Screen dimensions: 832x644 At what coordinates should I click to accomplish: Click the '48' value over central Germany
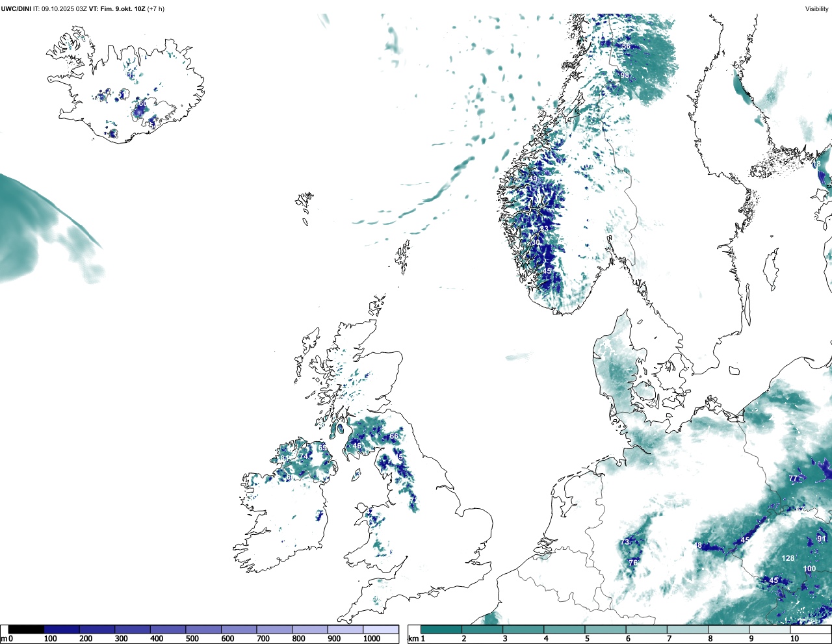click(698, 545)
